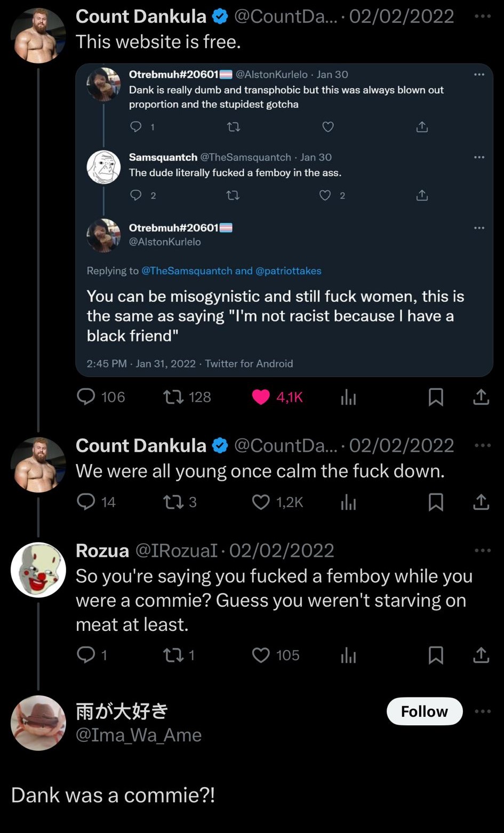504x833 pixels.
Task: Open the @patriottakes mention link
Action: tap(289, 271)
